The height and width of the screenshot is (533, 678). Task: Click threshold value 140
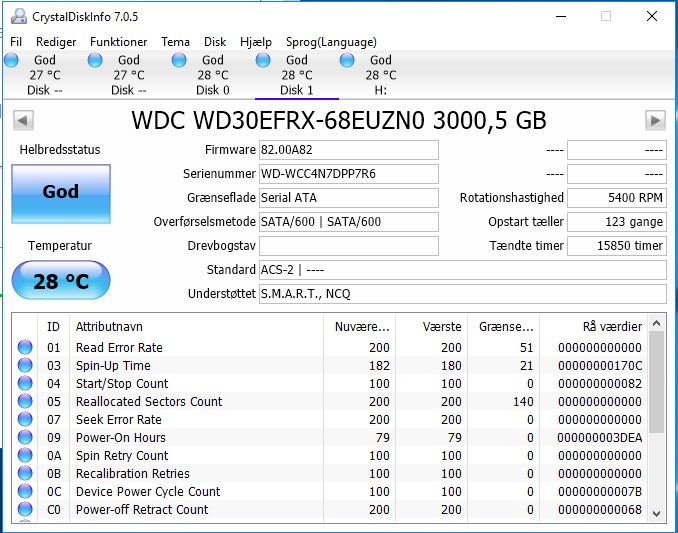coord(523,402)
